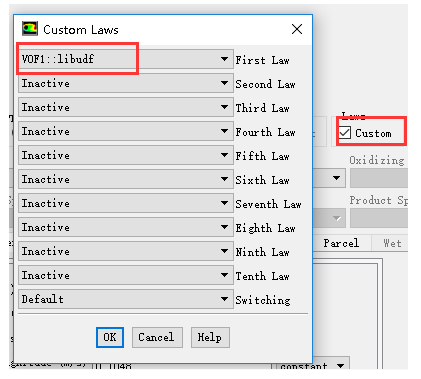Open the Fifth Law selection list
The image size is (421, 379).
[126, 155]
